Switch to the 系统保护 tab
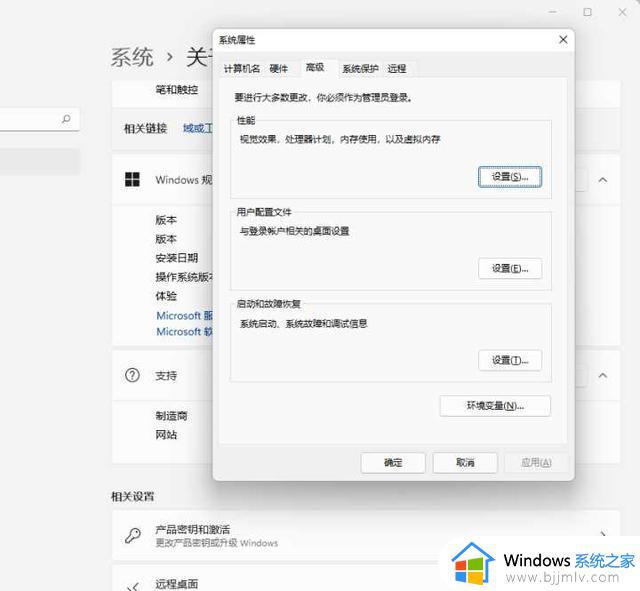 click(x=360, y=69)
